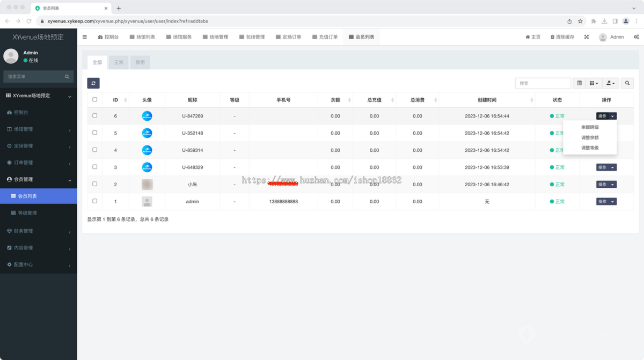Screen dimensions: 644x360
Task: Click 清除缓存 in the top bar
Action: [x=562, y=37]
